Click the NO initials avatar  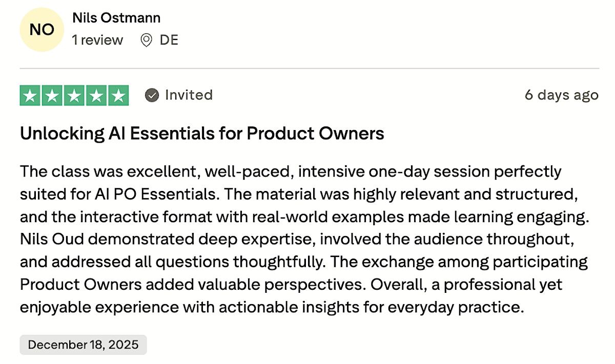click(42, 30)
